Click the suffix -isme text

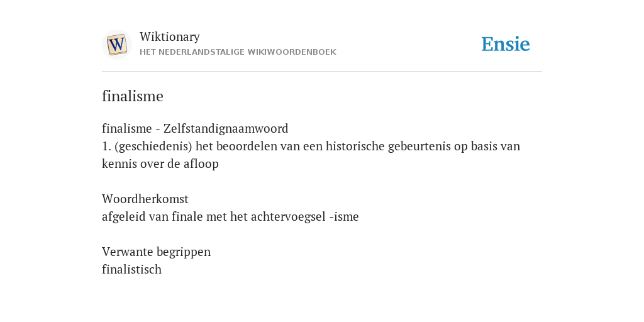coord(344,216)
